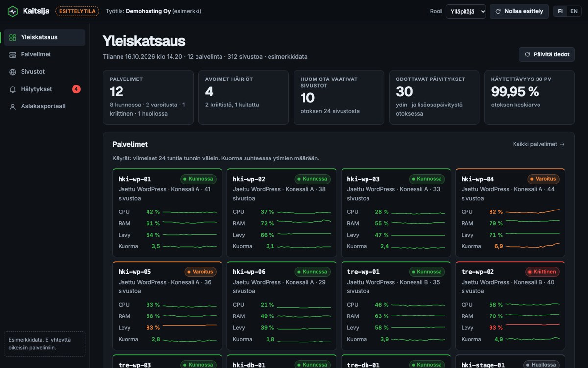588x368 pixels.
Task: Click the Esimerkkidata notice in sidebar
Action: pos(45,343)
